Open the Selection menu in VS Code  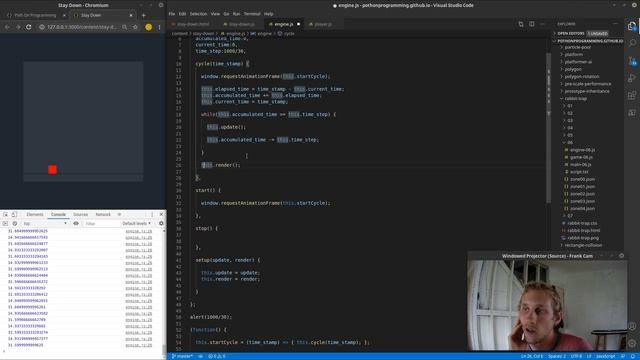click(x=198, y=14)
